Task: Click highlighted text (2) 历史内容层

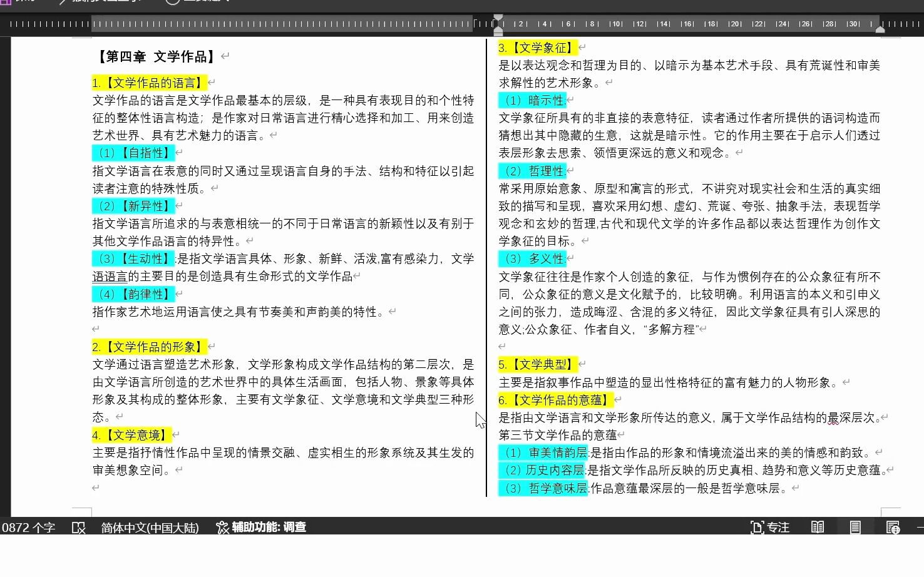Action: (x=542, y=470)
